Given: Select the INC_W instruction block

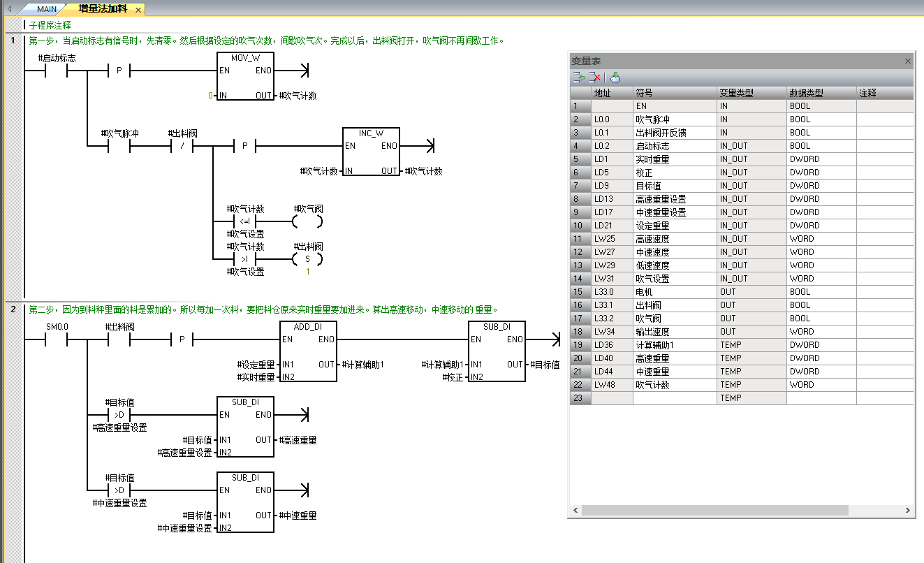Looking at the screenshot, I should [371, 152].
